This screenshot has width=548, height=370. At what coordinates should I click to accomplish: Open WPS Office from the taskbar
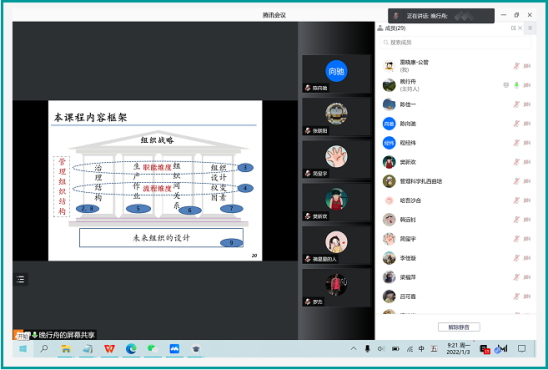(x=109, y=349)
